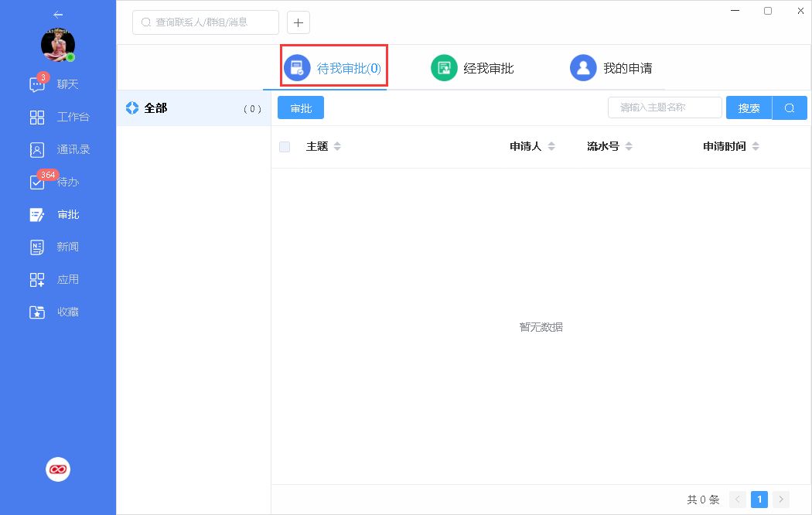Click the plus button beside search box

coord(299,22)
